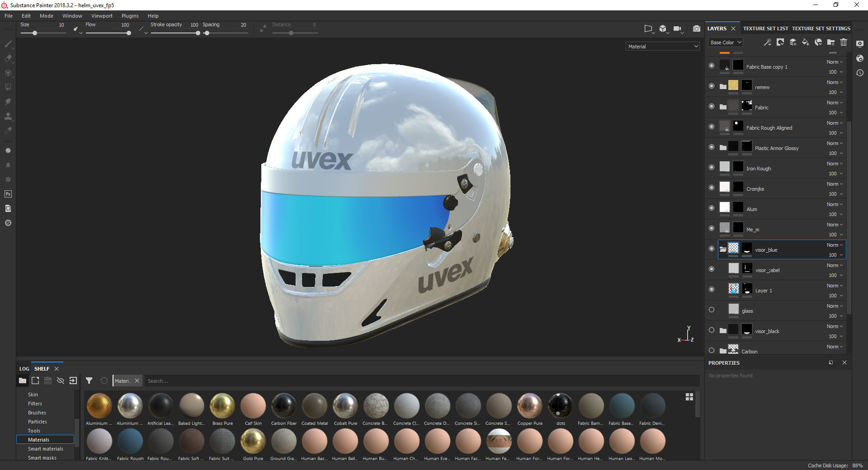The width and height of the screenshot is (868, 470).
Task: Show the glass layer
Action: pyautogui.click(x=712, y=310)
